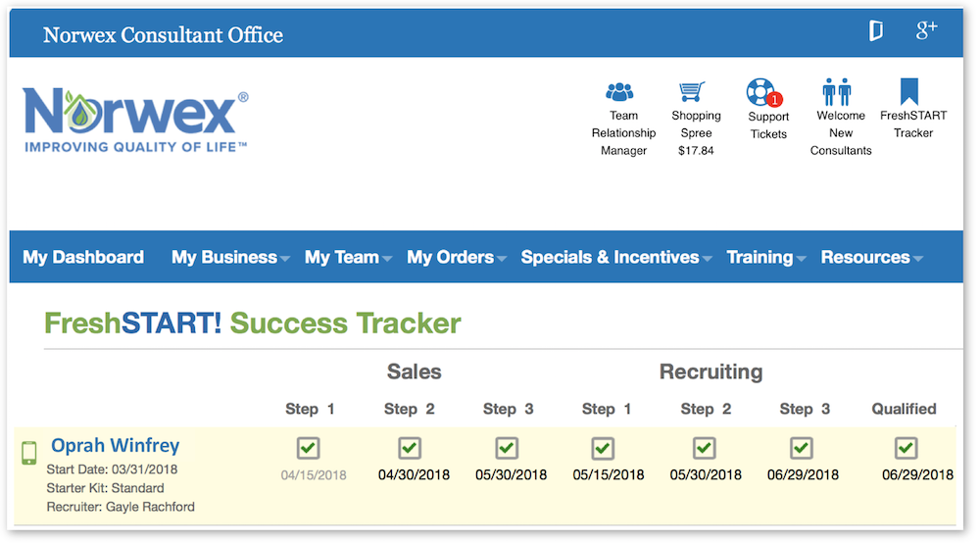The image size is (980, 544).
Task: Click the Norwex Consultant Office title
Action: [163, 35]
